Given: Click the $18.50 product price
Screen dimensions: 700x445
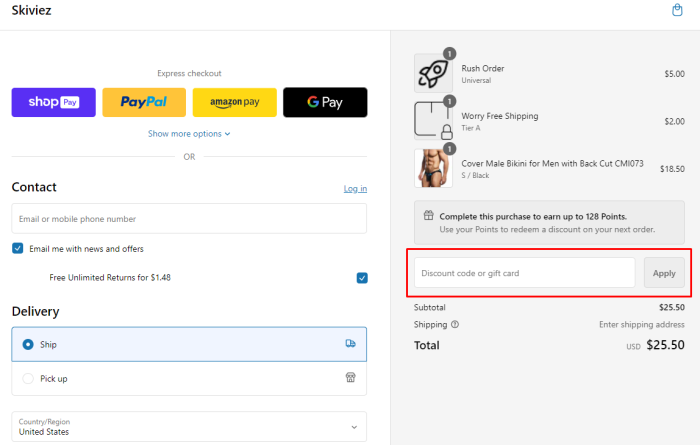Looking at the screenshot, I should click(672, 169).
